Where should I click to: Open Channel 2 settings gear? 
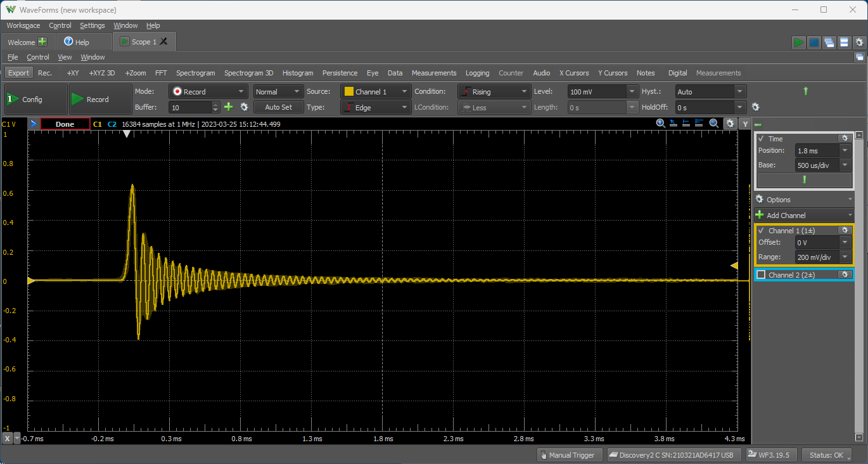(x=845, y=274)
